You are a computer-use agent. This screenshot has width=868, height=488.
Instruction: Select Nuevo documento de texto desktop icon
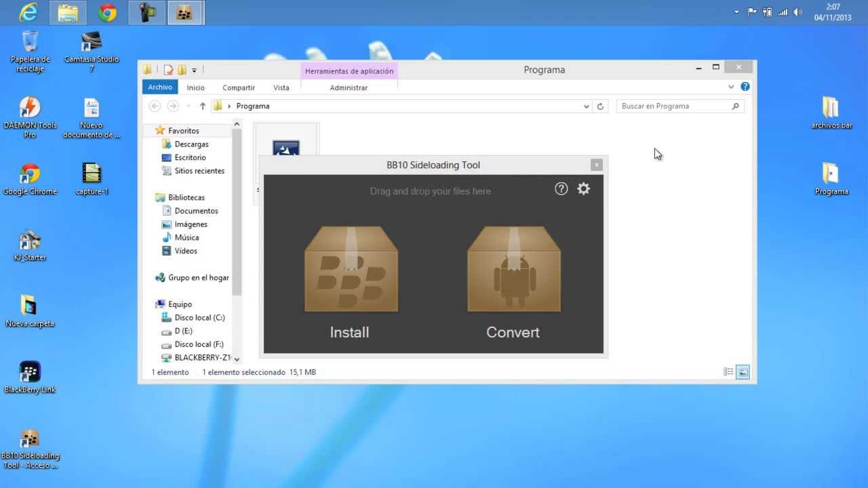tap(92, 117)
